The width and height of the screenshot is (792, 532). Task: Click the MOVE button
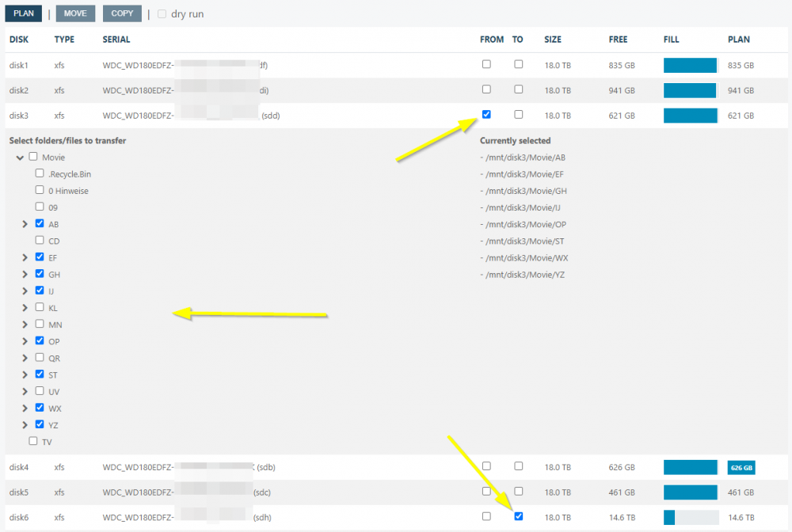point(75,13)
